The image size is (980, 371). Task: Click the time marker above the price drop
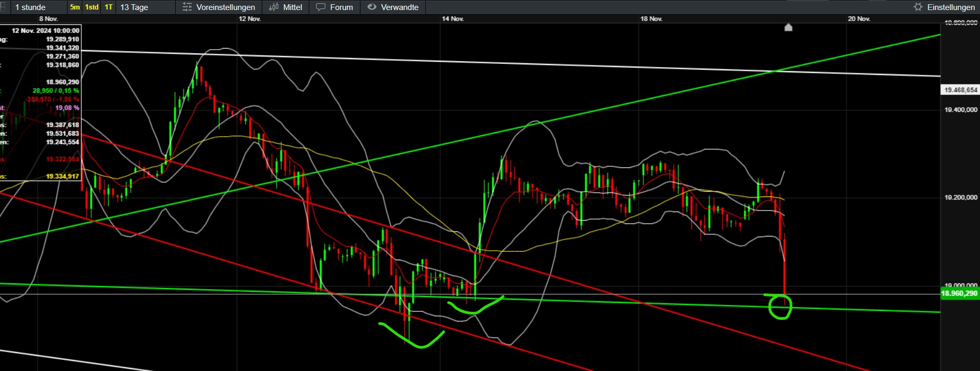click(788, 27)
